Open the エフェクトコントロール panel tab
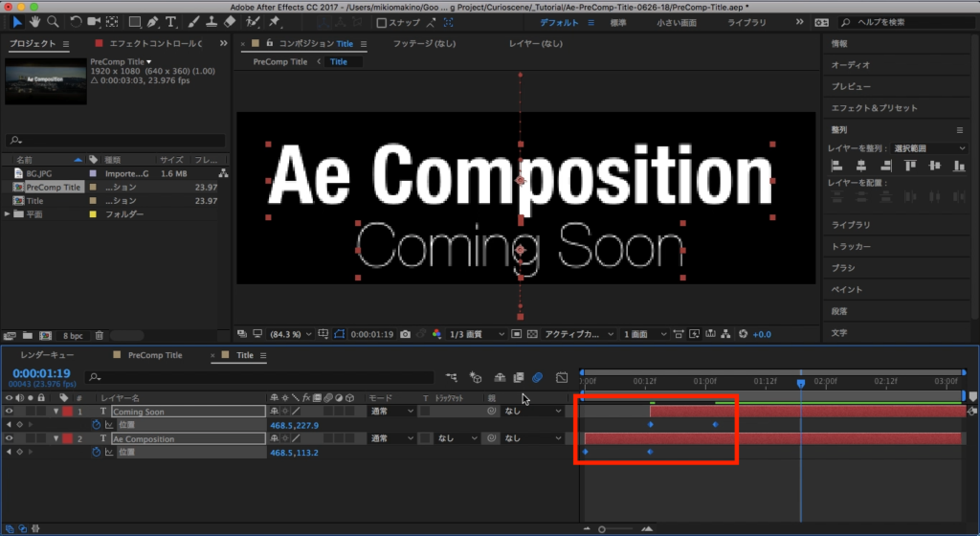Screen dimensions: 980x536 156,44
